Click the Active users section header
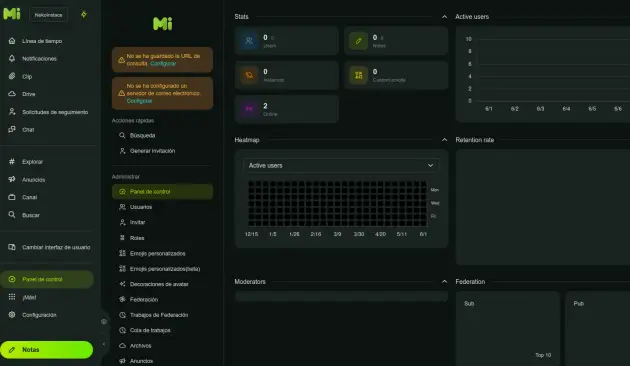 pos(472,16)
